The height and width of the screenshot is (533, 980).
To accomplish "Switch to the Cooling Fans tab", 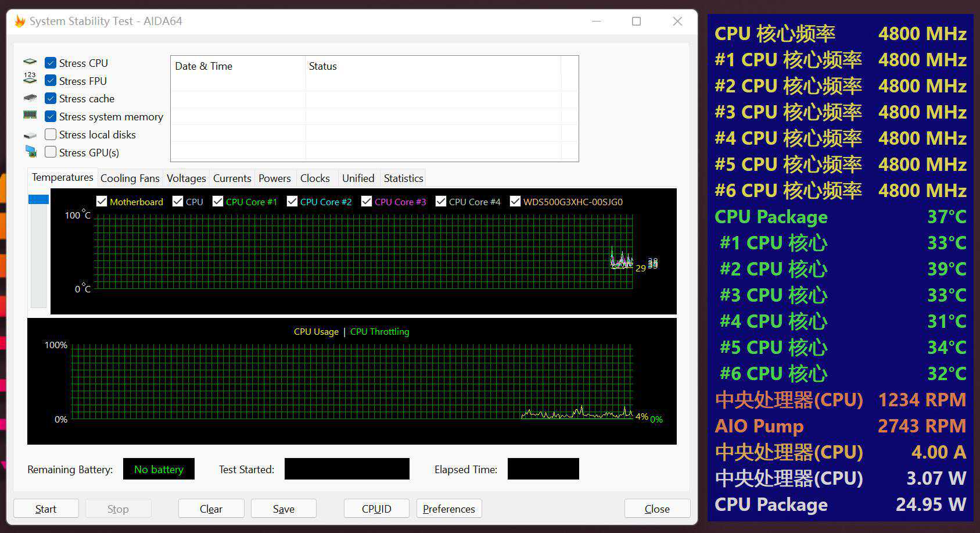I will [130, 178].
